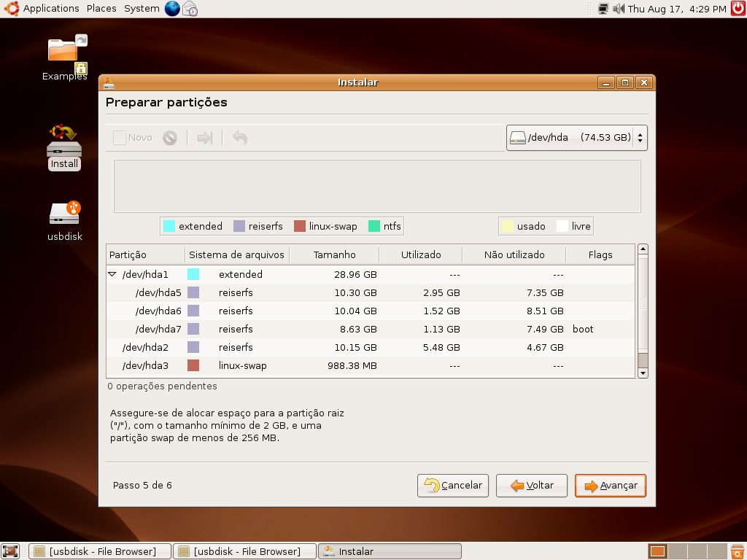Click the 988.38 MB size value
The width and height of the screenshot is (747, 560).
click(x=352, y=365)
